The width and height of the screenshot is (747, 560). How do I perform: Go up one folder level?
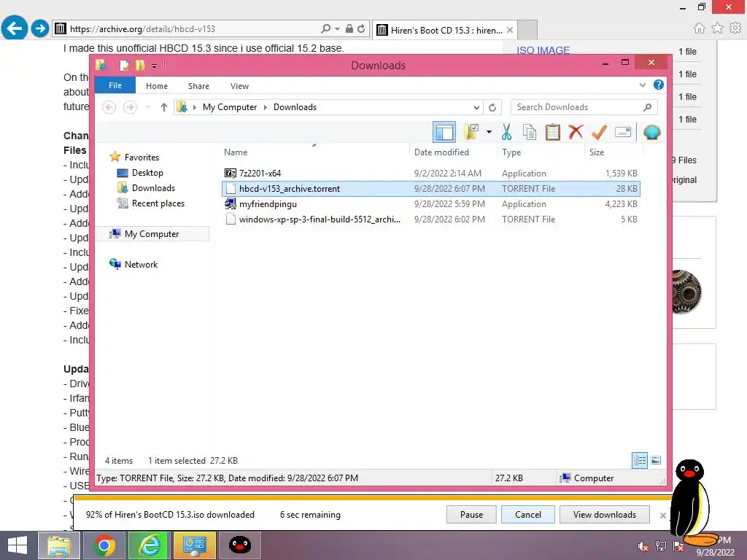(x=164, y=107)
